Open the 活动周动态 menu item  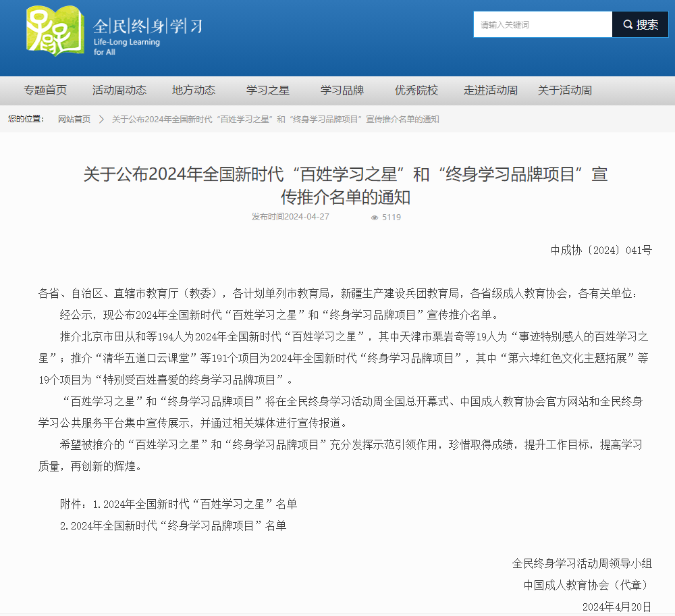(119, 91)
